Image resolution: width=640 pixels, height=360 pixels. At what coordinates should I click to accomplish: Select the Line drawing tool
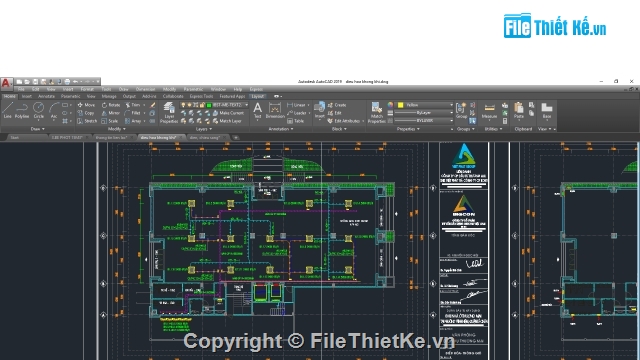coord(7,110)
